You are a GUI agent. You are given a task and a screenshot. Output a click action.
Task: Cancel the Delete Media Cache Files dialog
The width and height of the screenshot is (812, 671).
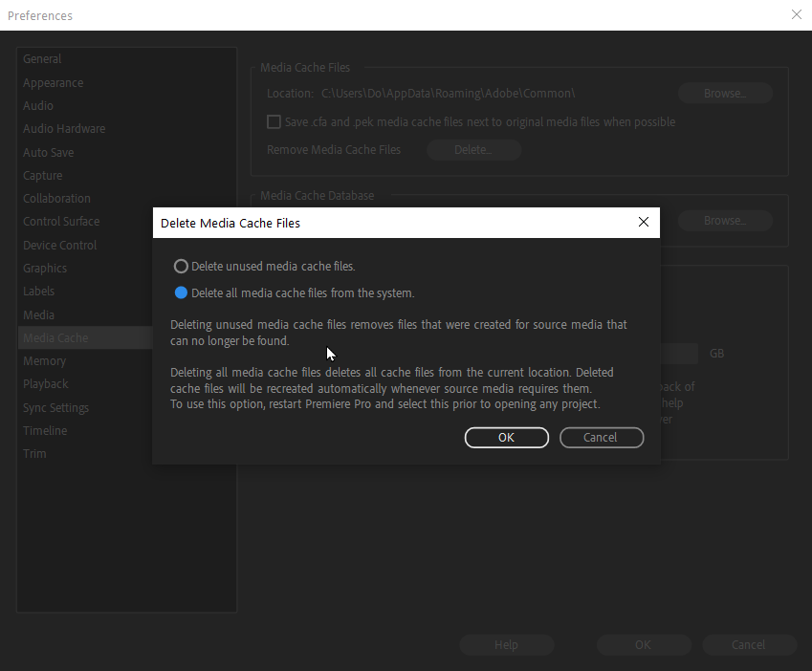pyautogui.click(x=602, y=437)
